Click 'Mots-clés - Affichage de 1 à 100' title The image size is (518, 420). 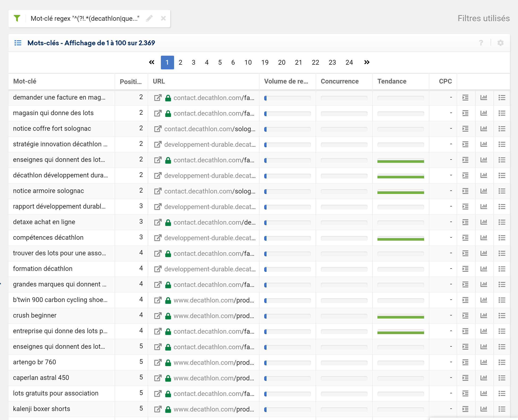(91, 43)
